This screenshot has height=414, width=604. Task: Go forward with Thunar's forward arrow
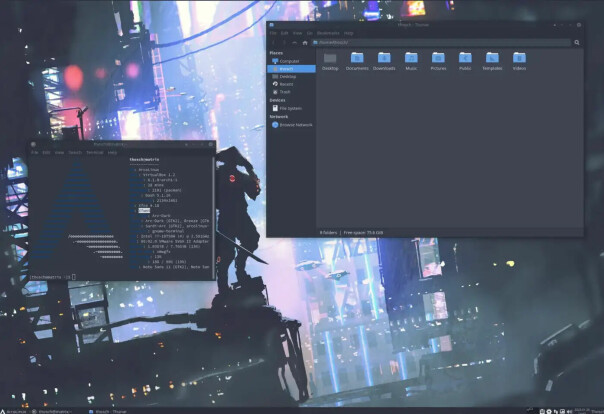(284, 43)
